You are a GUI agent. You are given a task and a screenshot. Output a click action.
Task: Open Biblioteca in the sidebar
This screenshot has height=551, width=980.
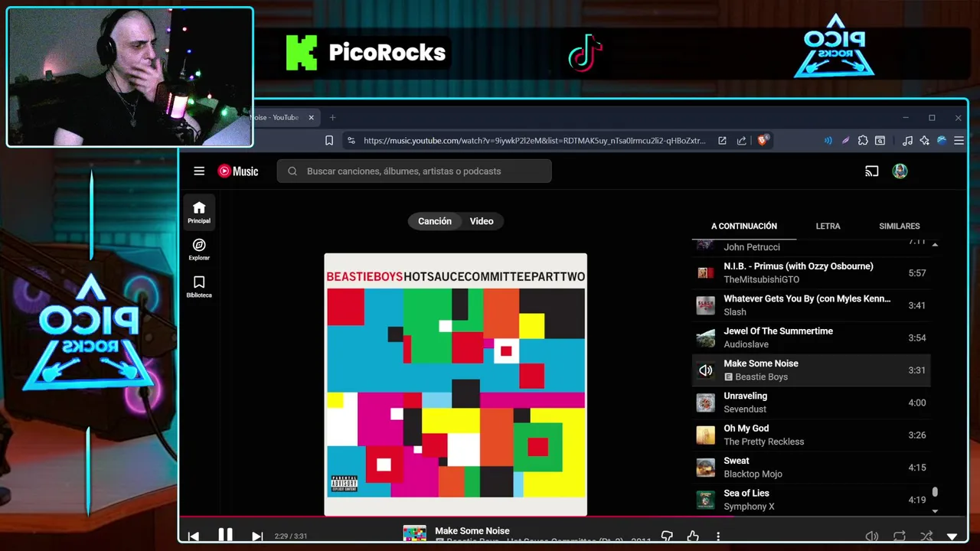point(199,286)
